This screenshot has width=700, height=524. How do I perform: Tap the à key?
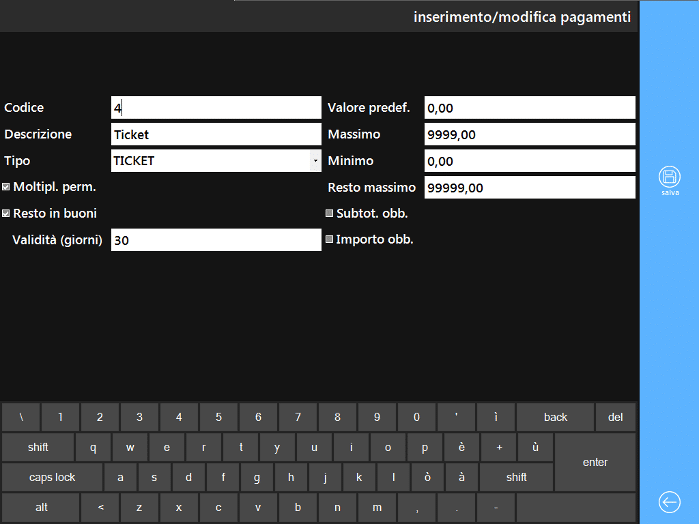462,477
